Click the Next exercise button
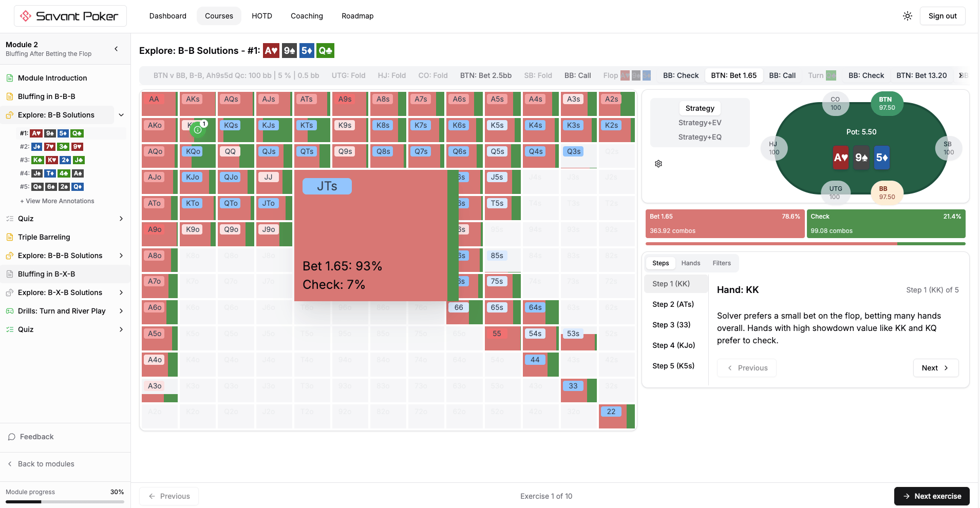The height and width of the screenshot is (508, 980). pos(932,496)
